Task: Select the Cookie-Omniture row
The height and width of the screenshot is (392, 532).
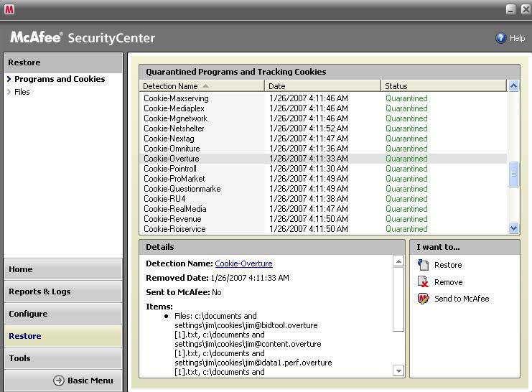Action: pos(323,149)
